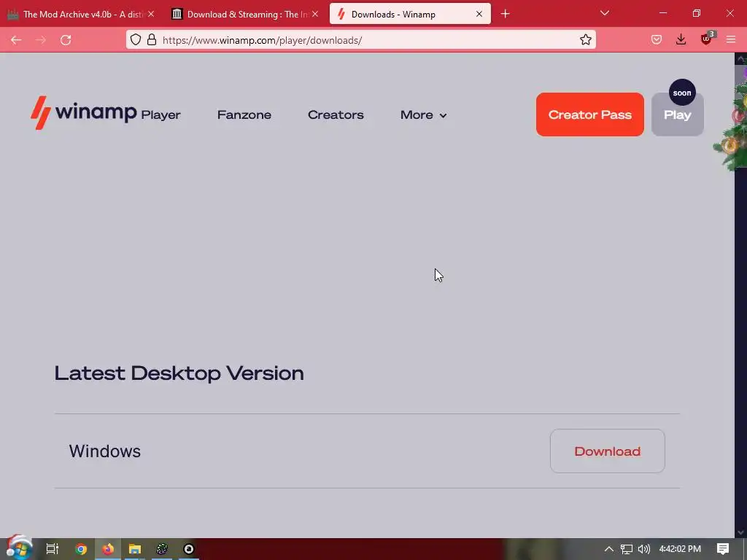
Task: Open Task View on the taskbar
Action: pos(53,549)
